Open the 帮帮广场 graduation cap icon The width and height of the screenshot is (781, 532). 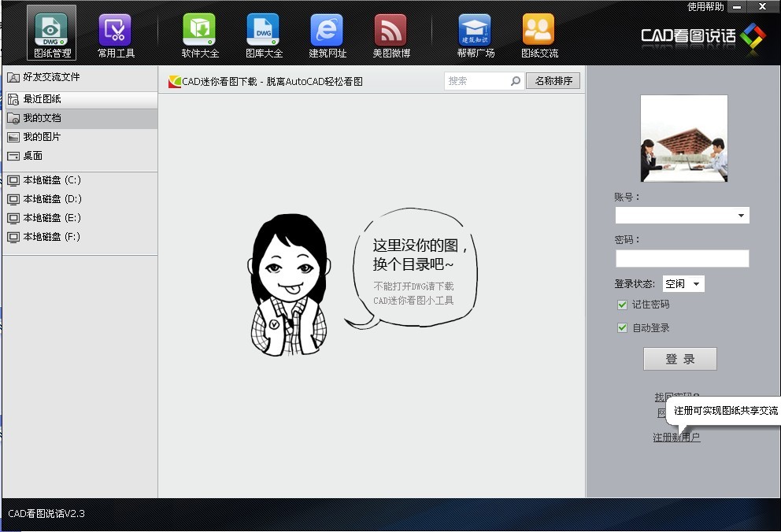(475, 31)
